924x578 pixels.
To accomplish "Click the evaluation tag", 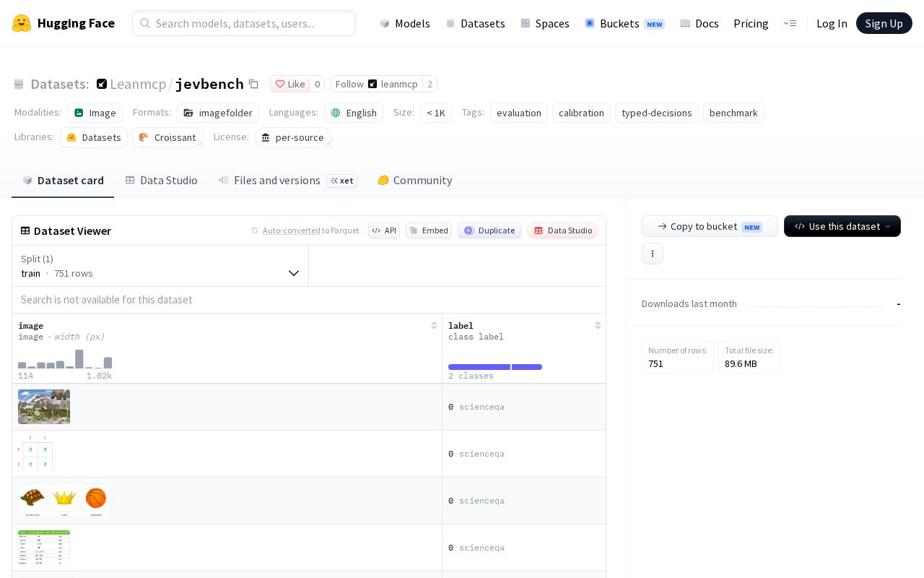I will [x=519, y=113].
